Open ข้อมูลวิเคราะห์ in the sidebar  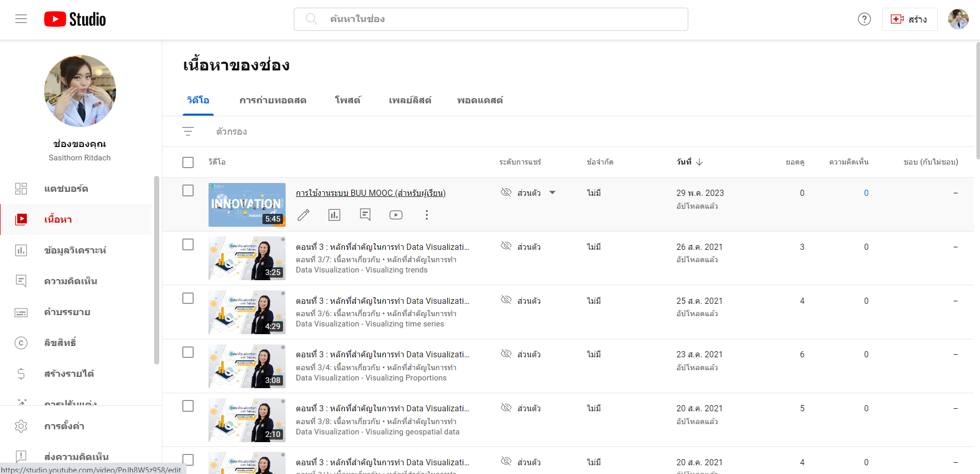75,250
